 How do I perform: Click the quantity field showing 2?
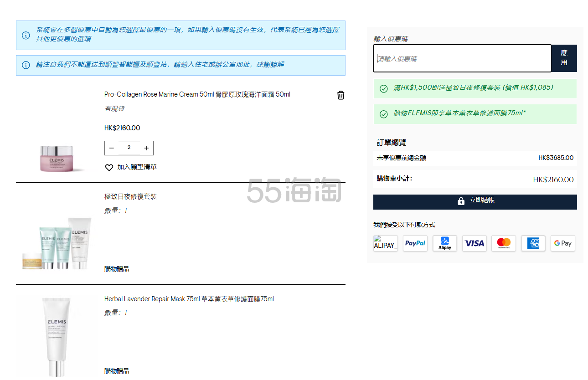pos(129,148)
